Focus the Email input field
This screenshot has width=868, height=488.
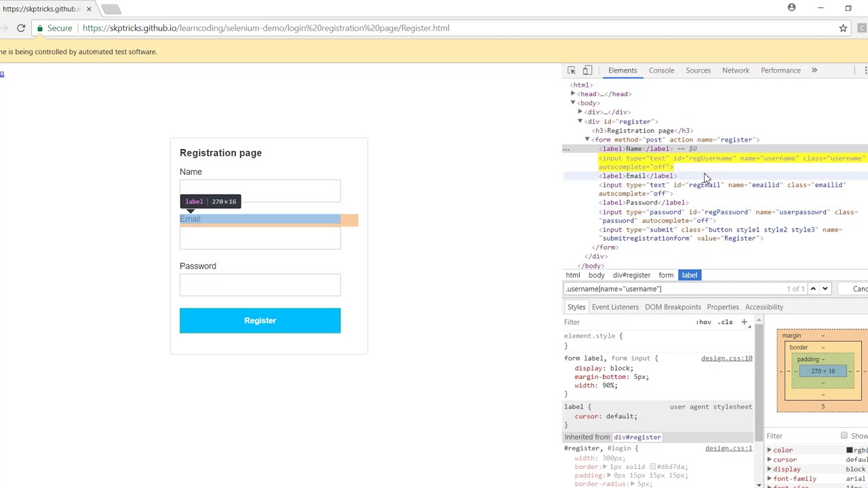(x=260, y=238)
